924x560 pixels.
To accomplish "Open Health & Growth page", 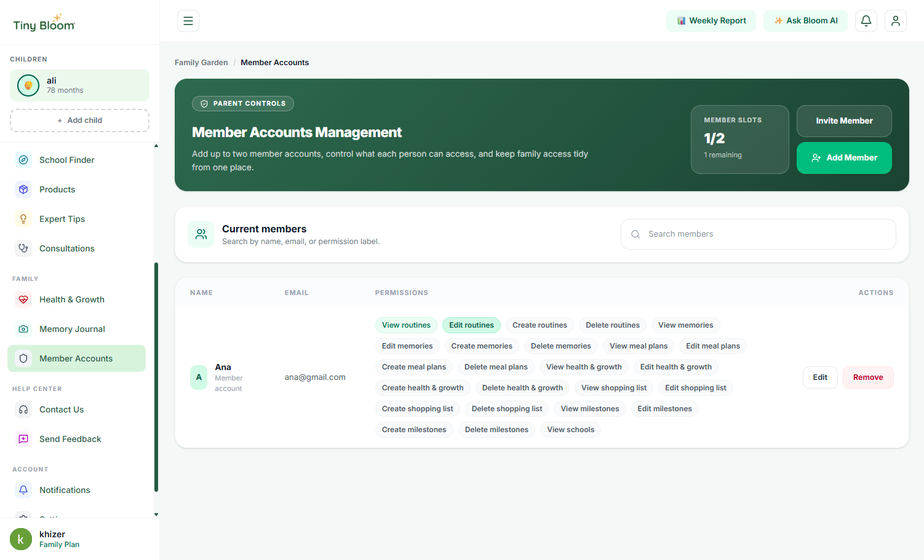I will [x=76, y=299].
